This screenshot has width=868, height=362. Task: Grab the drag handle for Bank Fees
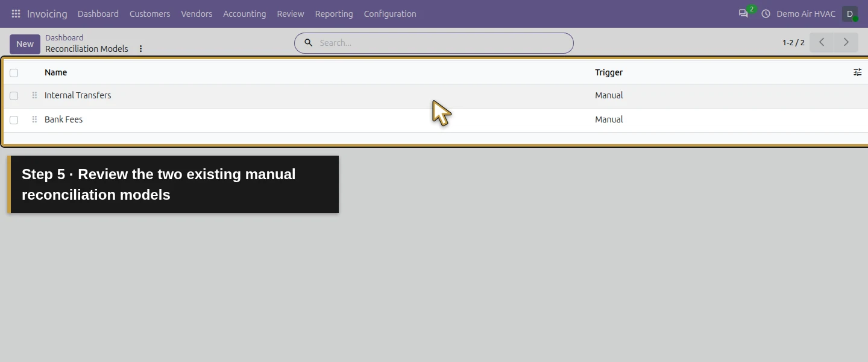click(x=34, y=119)
